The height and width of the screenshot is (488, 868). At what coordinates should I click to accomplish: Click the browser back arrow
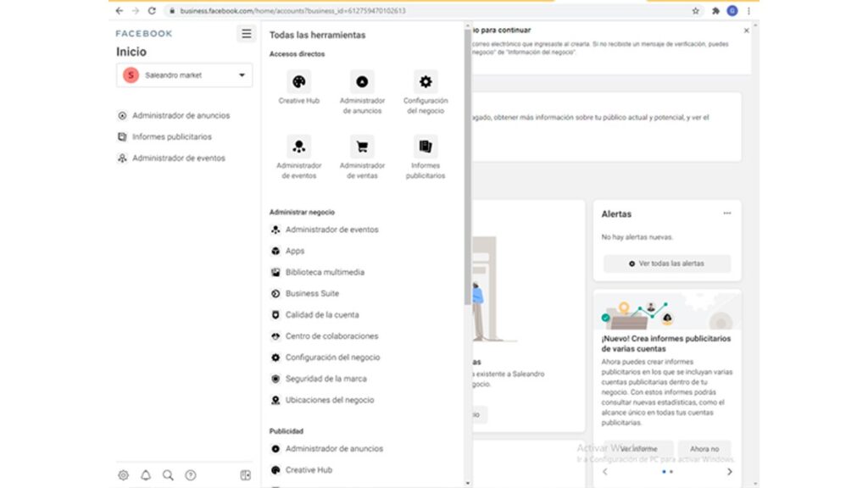120,10
